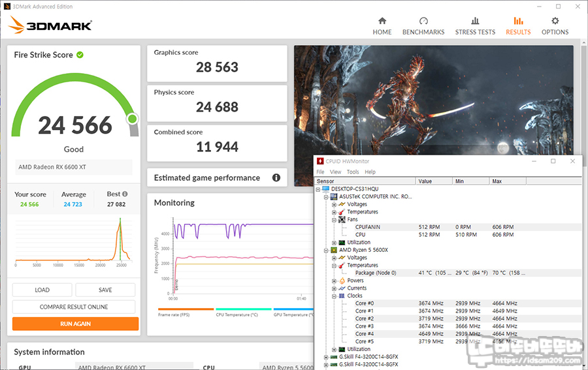This screenshot has width=588, height=370.
Task: Expand the CPU Voltages node under Ryzen
Action: (x=334, y=258)
